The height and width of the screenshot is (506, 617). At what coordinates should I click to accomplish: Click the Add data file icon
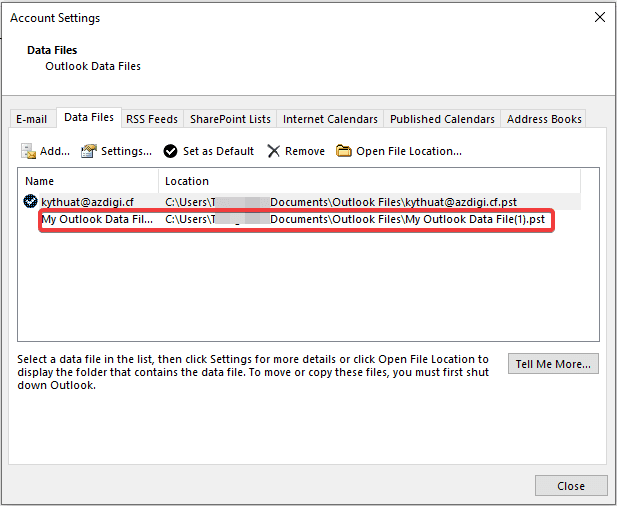coord(29,151)
